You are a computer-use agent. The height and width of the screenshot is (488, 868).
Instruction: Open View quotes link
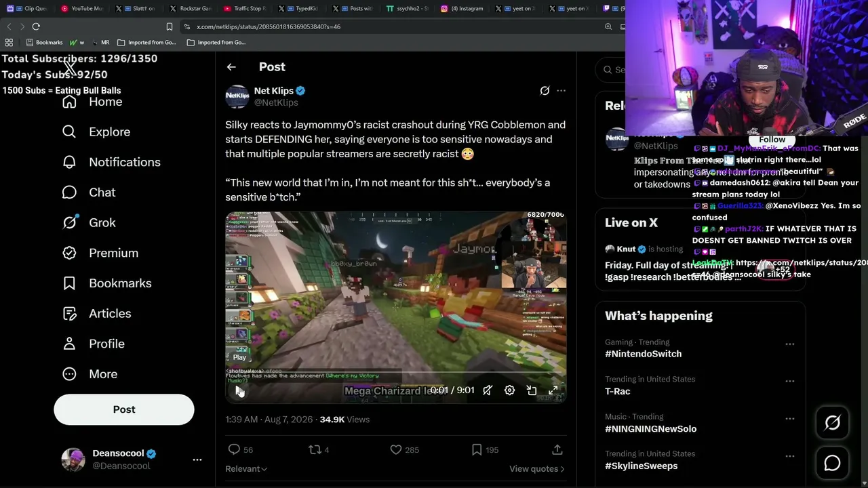pos(536,469)
